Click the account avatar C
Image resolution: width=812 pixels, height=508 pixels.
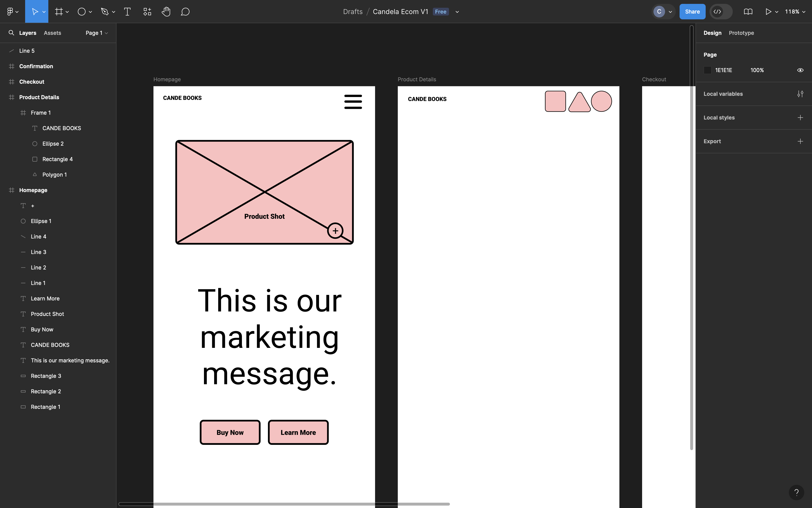tap(659, 11)
